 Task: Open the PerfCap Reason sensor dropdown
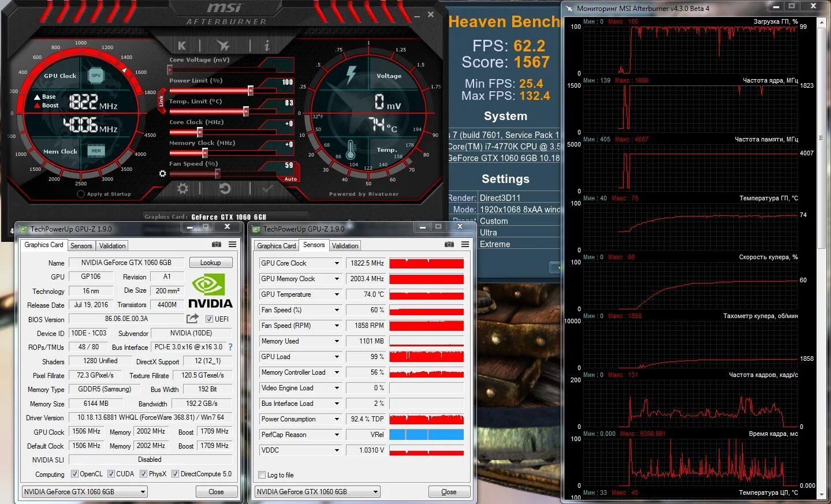coord(337,435)
